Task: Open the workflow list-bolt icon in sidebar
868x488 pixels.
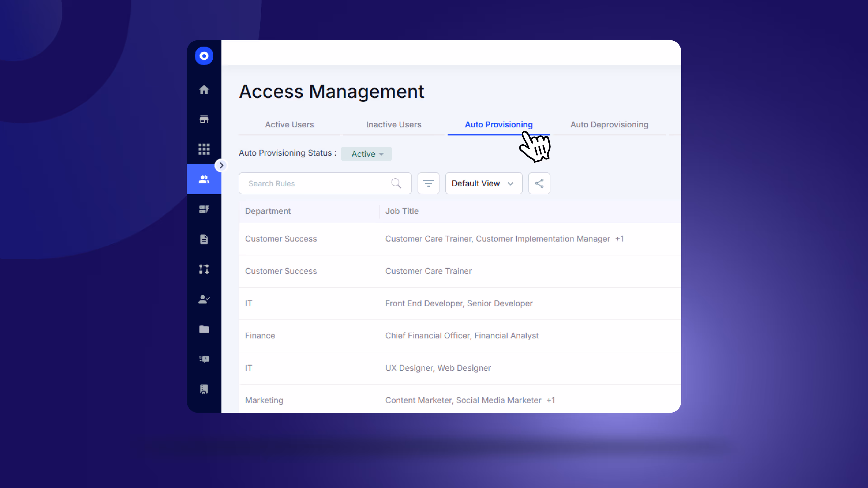Action: click(x=204, y=209)
